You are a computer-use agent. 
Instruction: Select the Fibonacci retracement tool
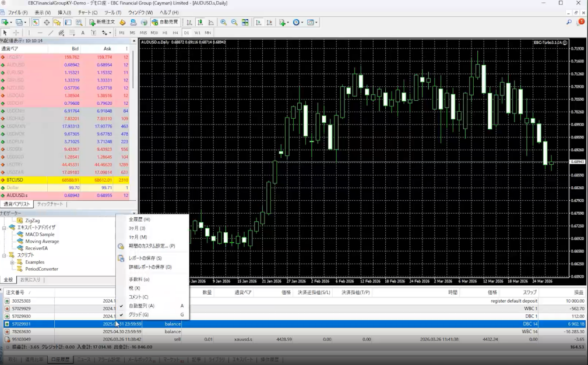[72, 33]
